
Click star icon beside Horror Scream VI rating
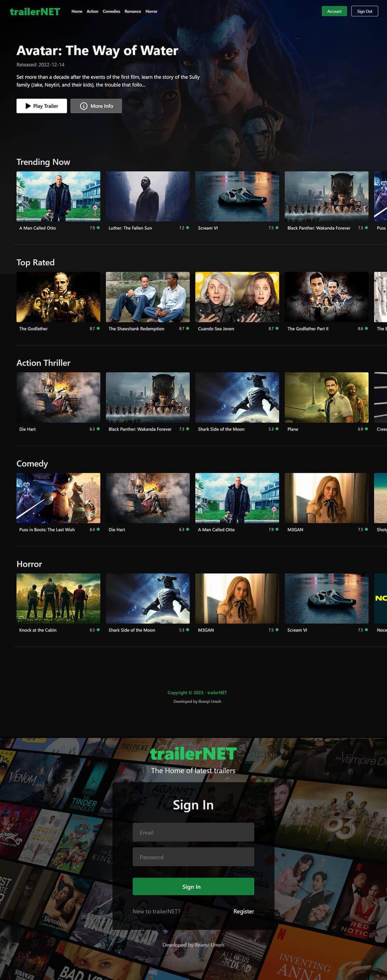[x=366, y=630]
